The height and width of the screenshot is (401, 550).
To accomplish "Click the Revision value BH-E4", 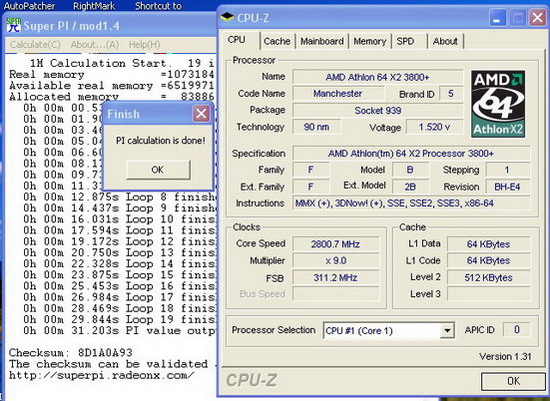I will (x=507, y=187).
